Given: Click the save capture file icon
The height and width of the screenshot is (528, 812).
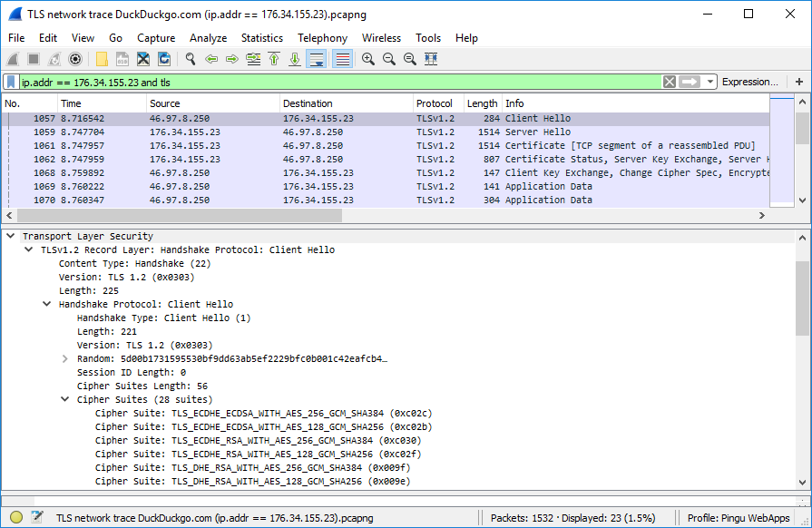Looking at the screenshot, I should (x=122, y=59).
